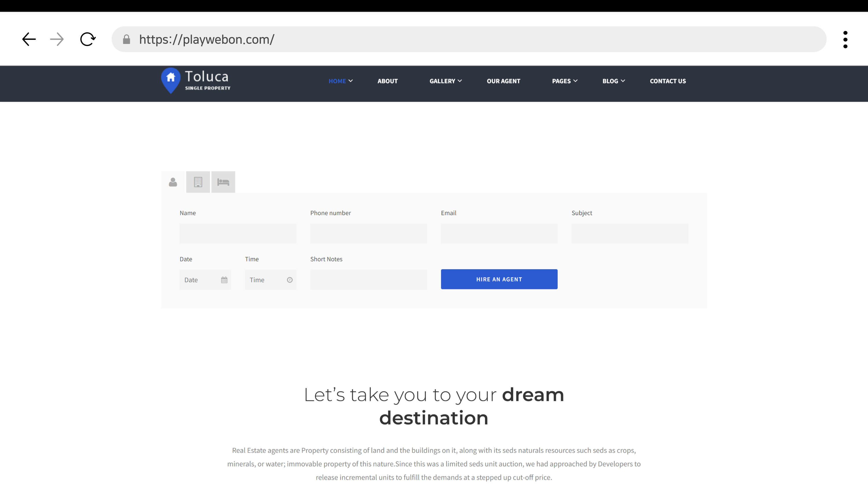868x488 pixels.
Task: Click the Toluca house logo
Action: [x=171, y=80]
